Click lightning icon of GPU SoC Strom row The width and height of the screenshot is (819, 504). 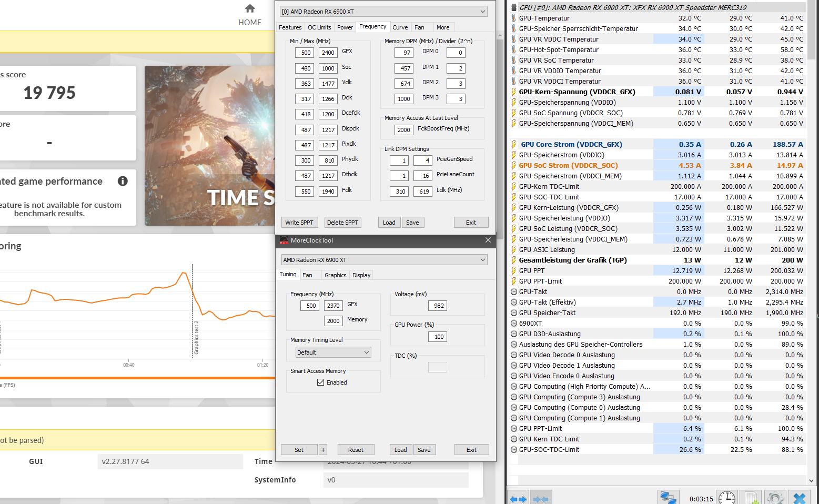pyautogui.click(x=514, y=165)
